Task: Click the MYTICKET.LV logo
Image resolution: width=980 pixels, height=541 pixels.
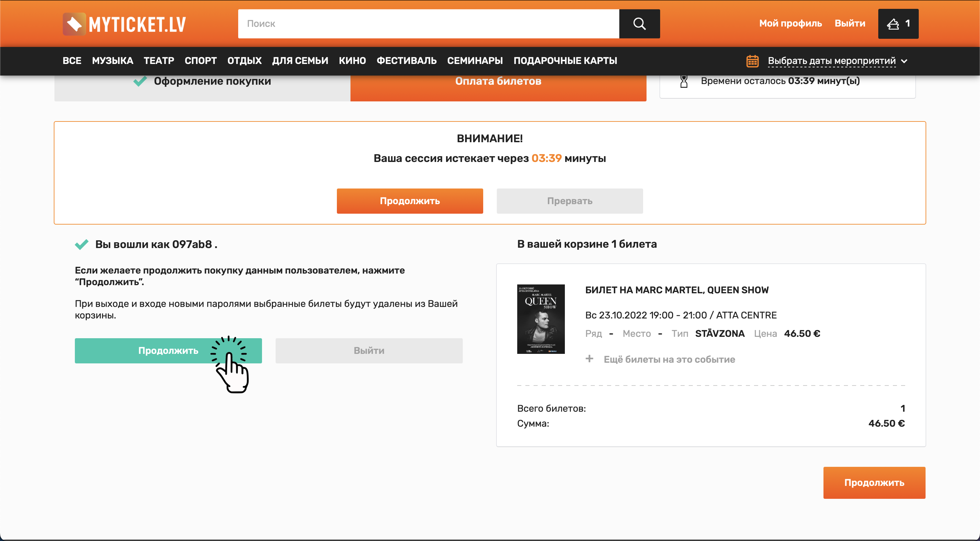Action: coord(124,24)
